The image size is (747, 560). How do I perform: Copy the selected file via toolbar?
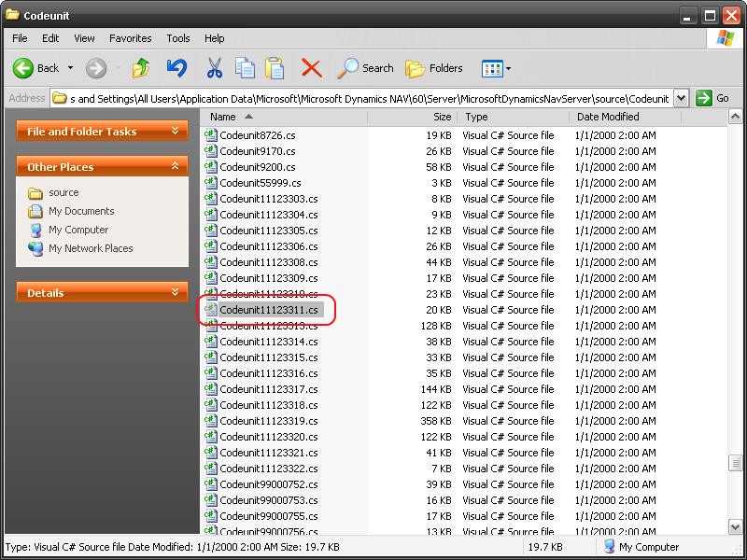point(245,68)
